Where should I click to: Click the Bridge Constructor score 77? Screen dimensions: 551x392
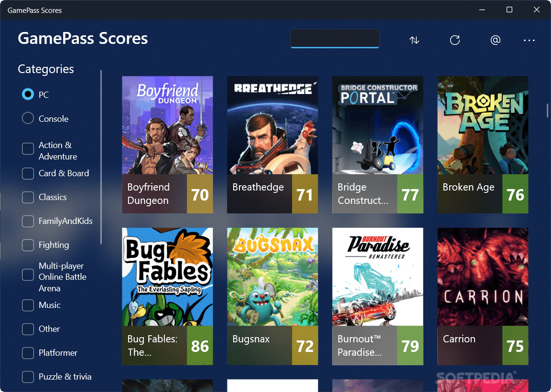(410, 194)
